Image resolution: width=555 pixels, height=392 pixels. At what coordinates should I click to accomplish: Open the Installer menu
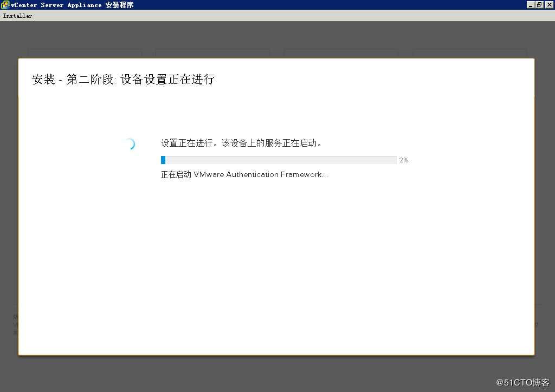[17, 16]
